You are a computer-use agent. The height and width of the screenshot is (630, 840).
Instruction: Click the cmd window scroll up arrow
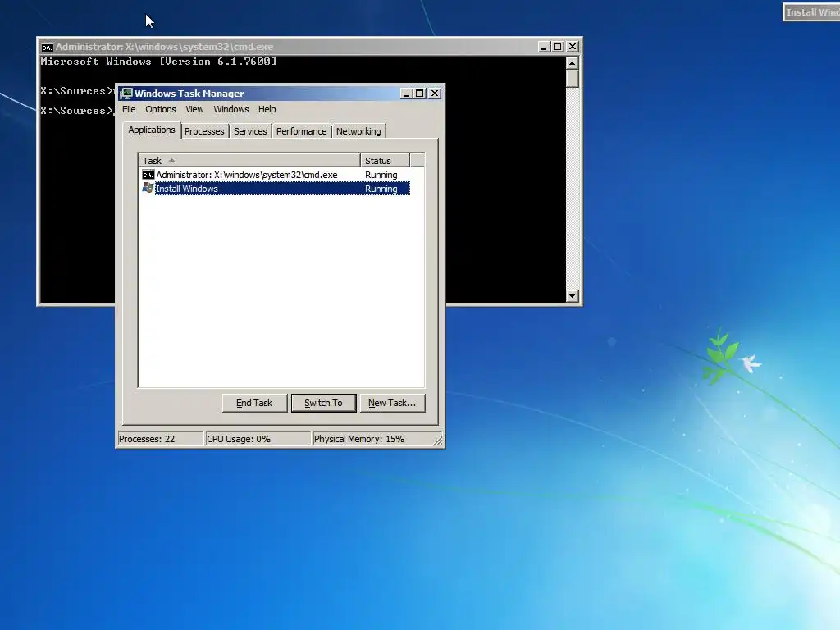click(572, 63)
